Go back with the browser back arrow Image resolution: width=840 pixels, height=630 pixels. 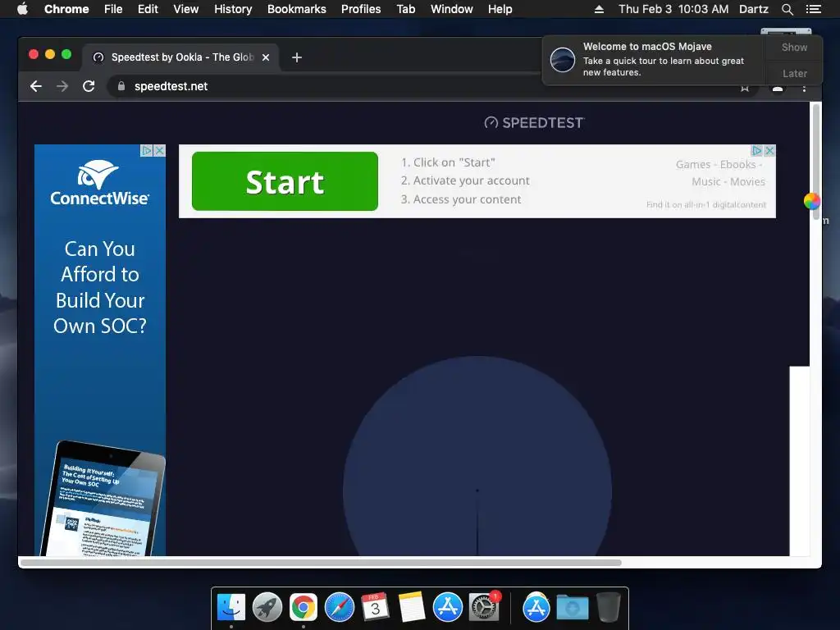tap(36, 86)
